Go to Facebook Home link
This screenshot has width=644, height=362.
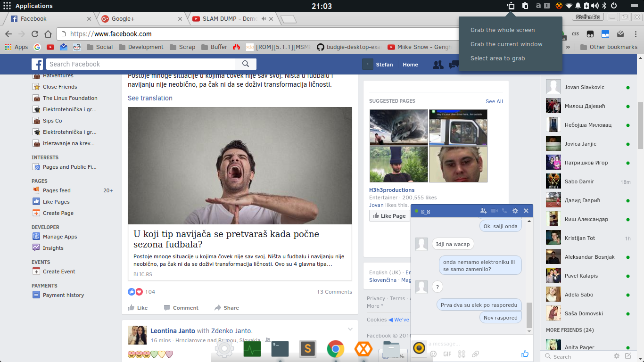pos(410,65)
